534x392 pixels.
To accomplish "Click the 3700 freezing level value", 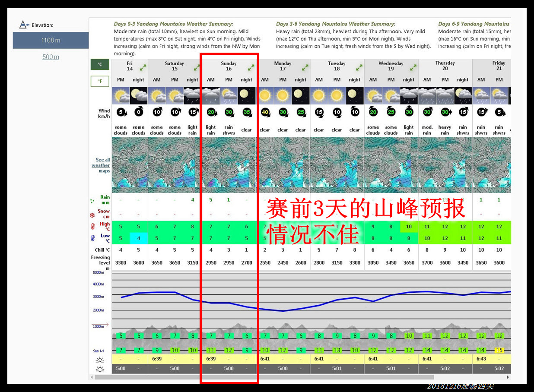I will pyautogui.click(x=427, y=262).
